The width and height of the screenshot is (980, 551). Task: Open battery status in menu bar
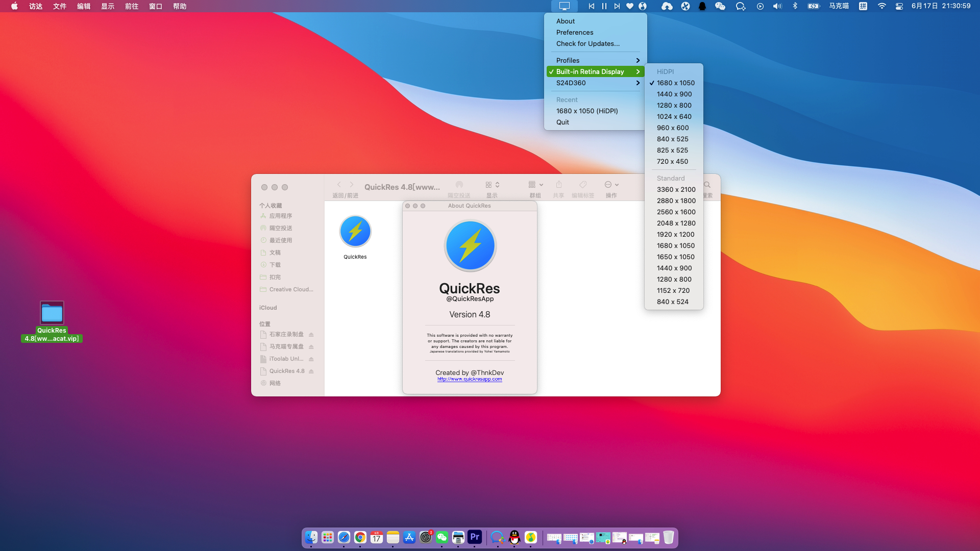tap(814, 6)
